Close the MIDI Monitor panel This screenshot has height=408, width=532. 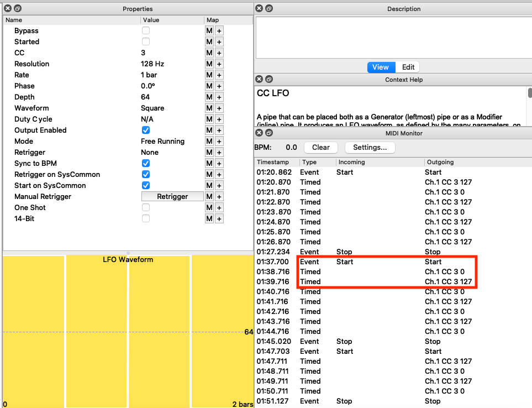point(259,133)
